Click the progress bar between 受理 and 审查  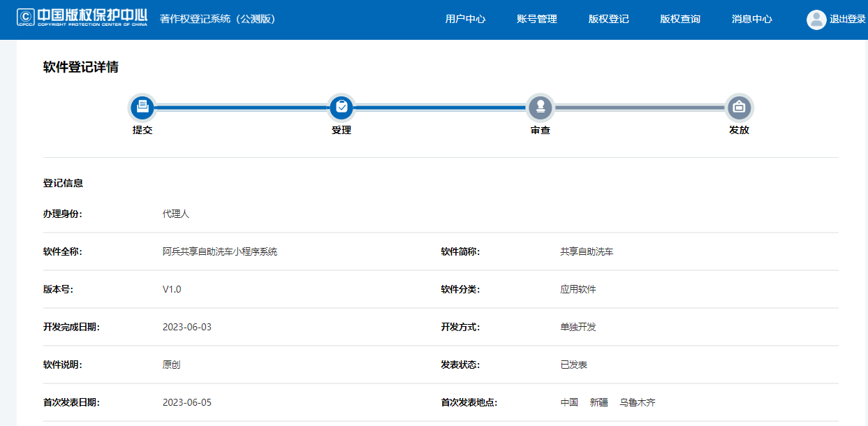pos(440,108)
